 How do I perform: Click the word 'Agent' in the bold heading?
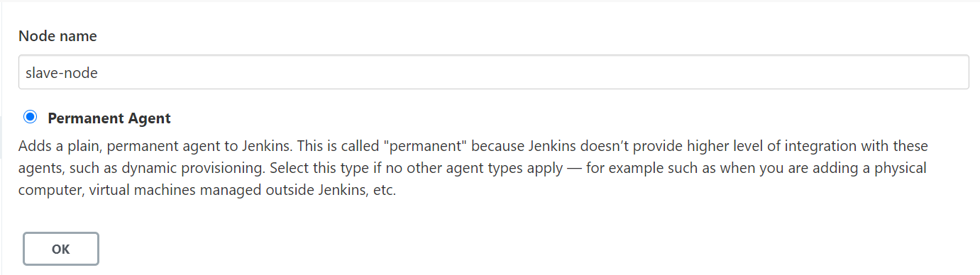click(150, 118)
